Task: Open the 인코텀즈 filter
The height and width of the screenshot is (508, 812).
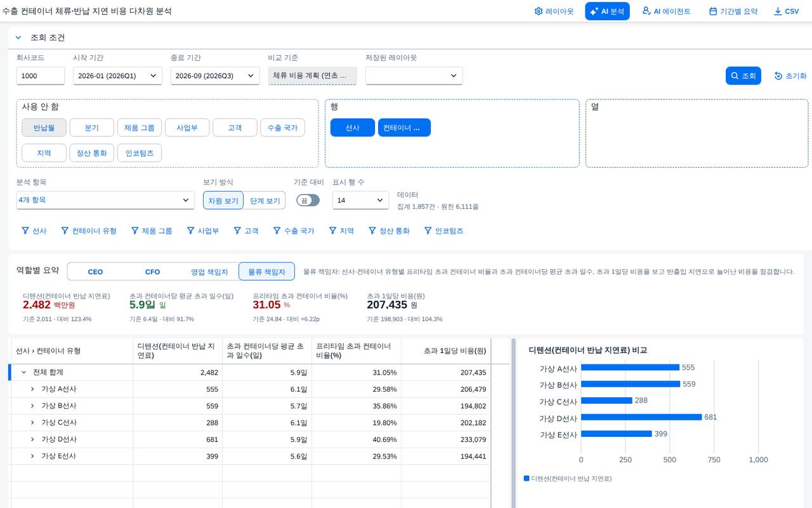Action: pos(443,231)
